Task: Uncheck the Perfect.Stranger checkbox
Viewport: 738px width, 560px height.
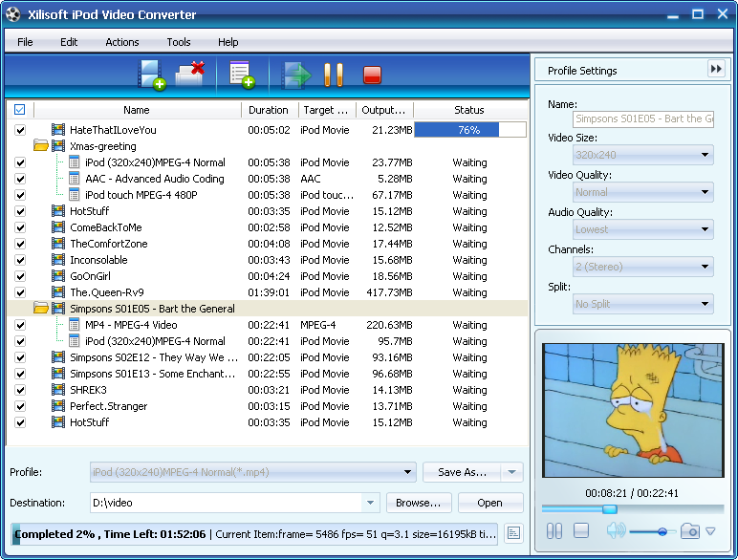Action: click(x=20, y=406)
